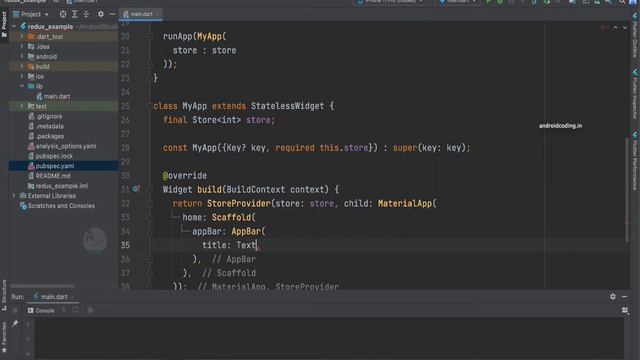Viewport: 640px width, 360px height.
Task: Open Flutter Inspector side tab
Action: (635, 94)
